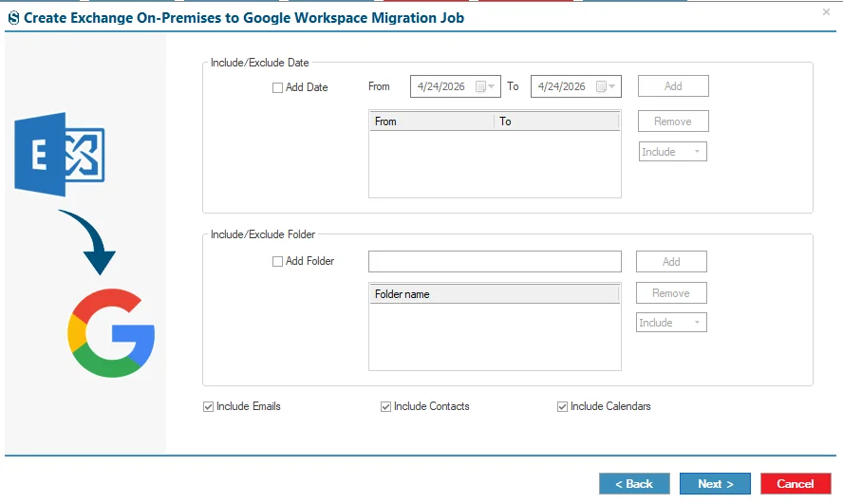Open the To date calendar picker icon

pos(606,86)
